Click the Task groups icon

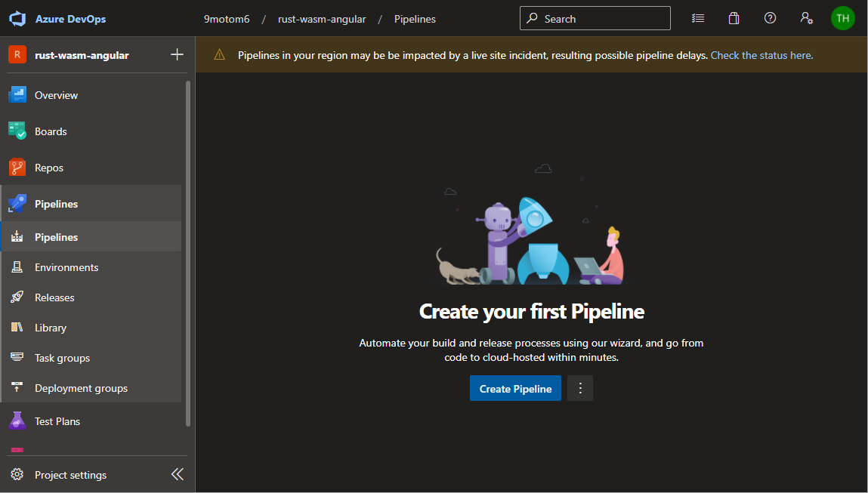tap(17, 357)
